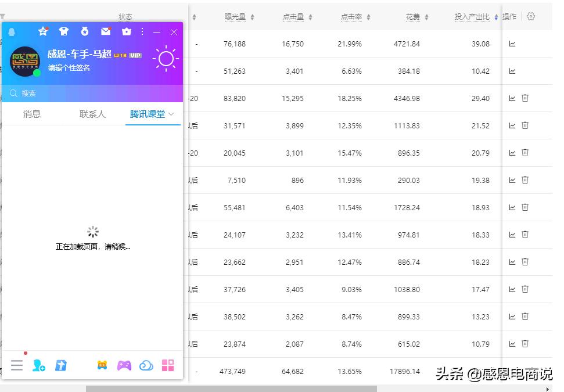564x392 pixels.
Task: Check mail via the envelope icon
Action: point(106,32)
